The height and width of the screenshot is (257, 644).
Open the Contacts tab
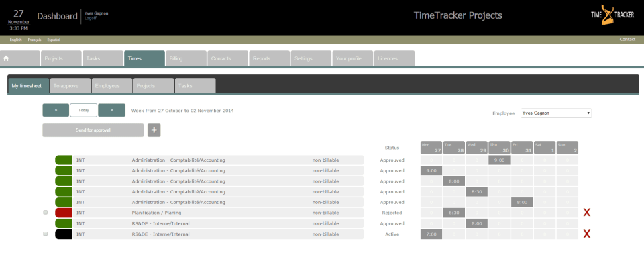tap(227, 58)
